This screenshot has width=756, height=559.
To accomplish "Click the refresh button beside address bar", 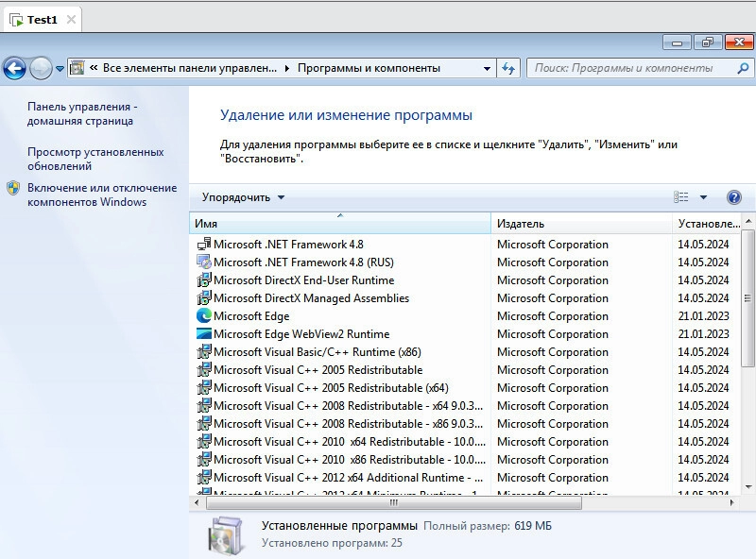I will click(509, 68).
